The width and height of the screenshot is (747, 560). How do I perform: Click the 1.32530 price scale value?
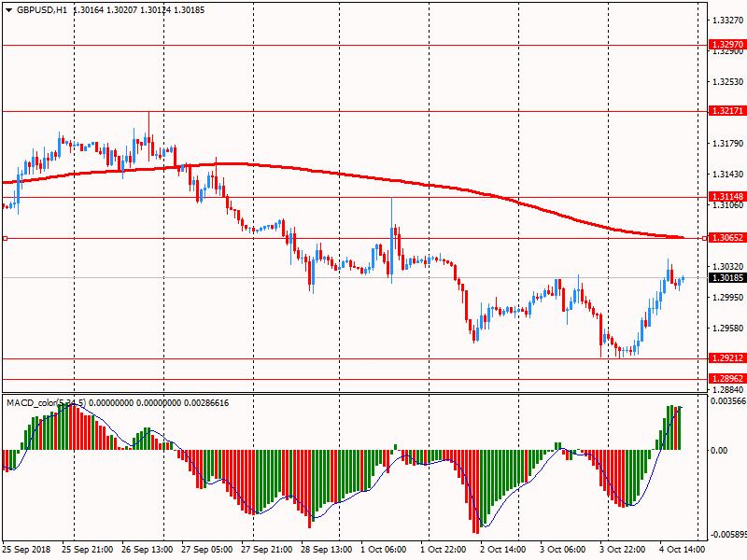point(727,82)
